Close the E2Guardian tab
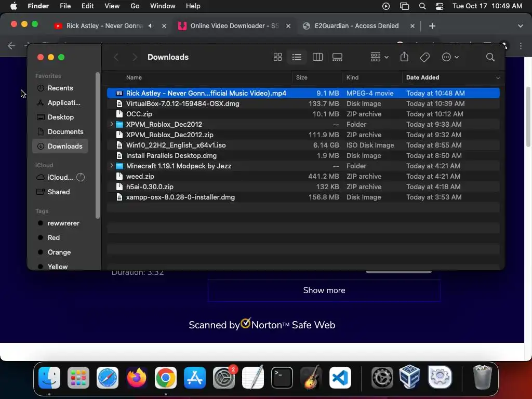This screenshot has width=532, height=399. click(412, 26)
